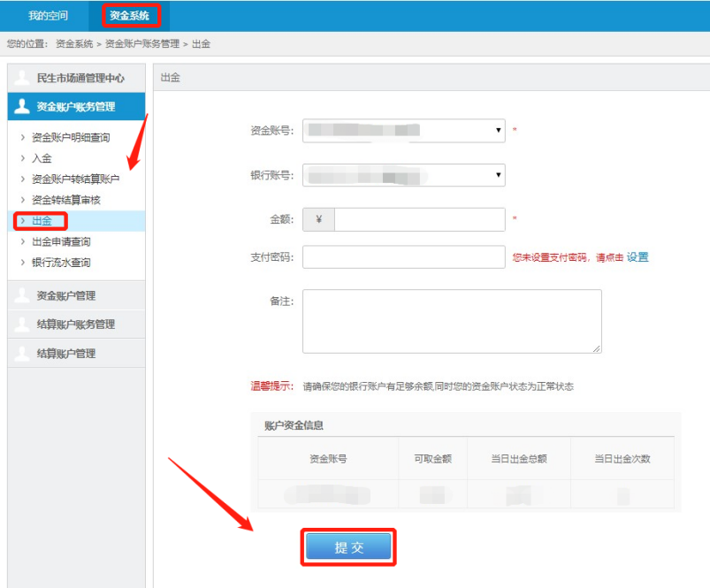Open 银行流水查询 in the sidebar
This screenshot has width=710, height=588.
61,263
